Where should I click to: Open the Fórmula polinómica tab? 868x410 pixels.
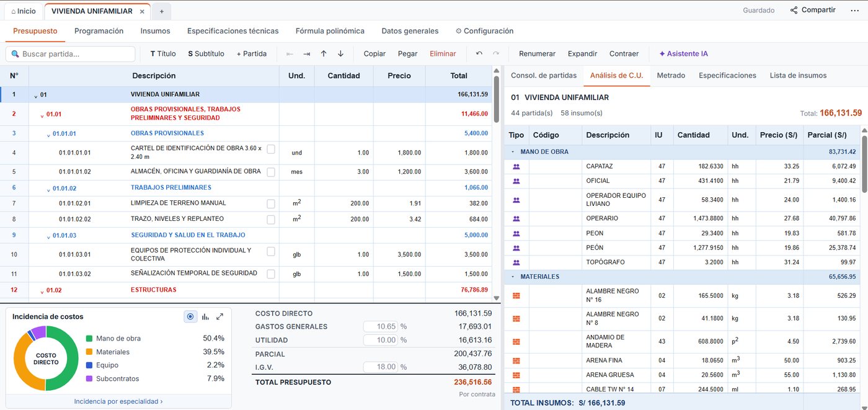coord(330,31)
